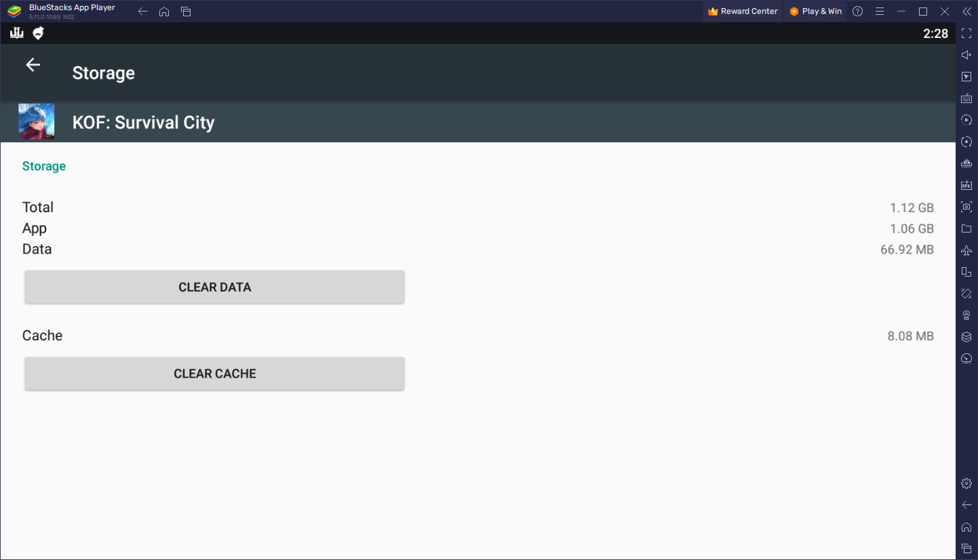Click the KOF: Survival City title text
Viewport: 978px width, 560px height.
tap(143, 123)
